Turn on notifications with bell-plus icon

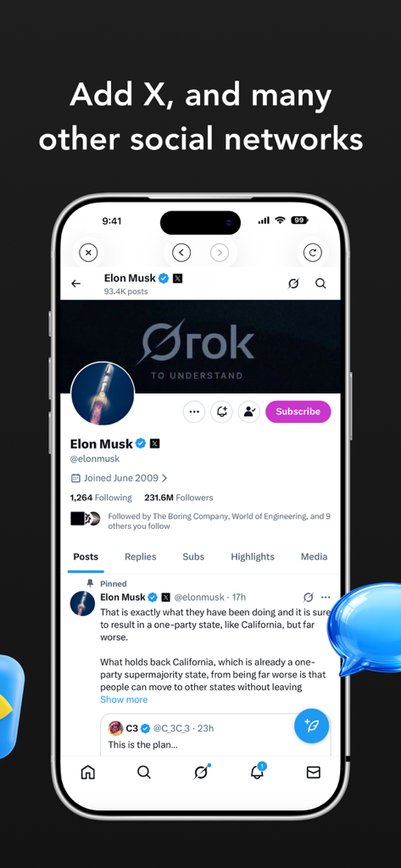click(x=221, y=412)
